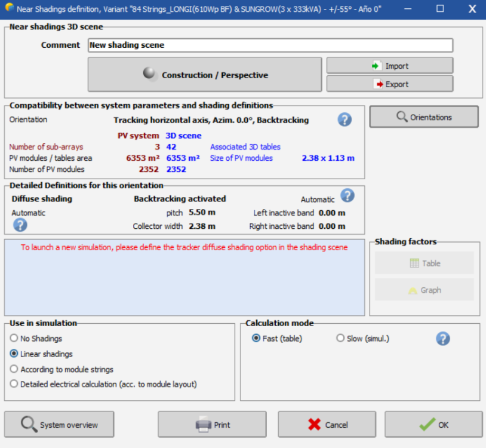Select According to module strings
Viewport: 486px width, 448px height.
tap(14, 370)
